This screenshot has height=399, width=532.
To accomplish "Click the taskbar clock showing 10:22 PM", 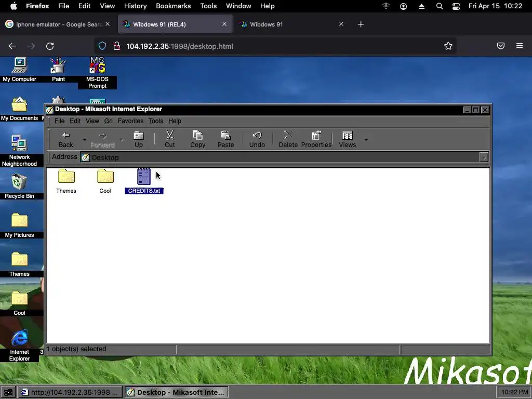I will coord(514,392).
